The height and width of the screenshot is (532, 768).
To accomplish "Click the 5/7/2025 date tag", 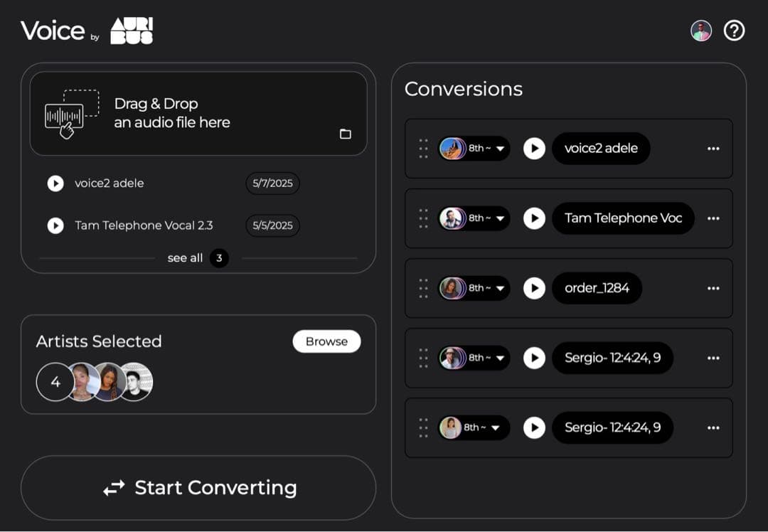I will [272, 183].
